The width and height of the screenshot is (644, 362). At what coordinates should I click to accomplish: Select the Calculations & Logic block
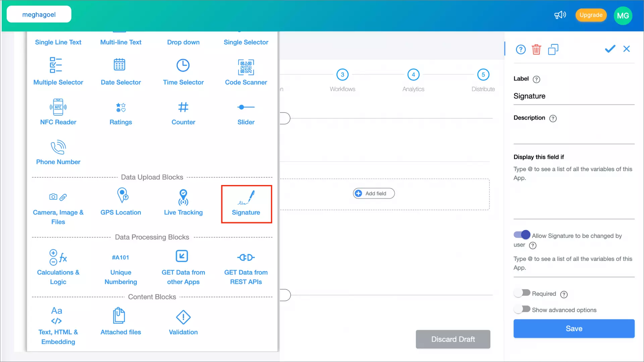(x=58, y=266)
